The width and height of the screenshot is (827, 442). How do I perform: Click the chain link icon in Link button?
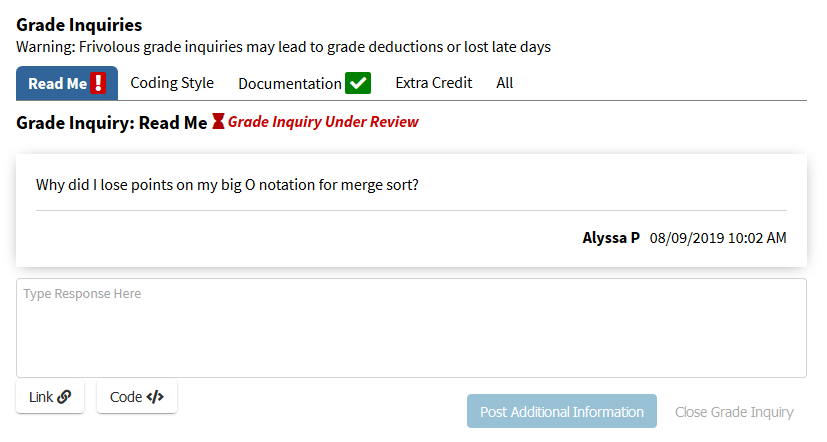(64, 397)
